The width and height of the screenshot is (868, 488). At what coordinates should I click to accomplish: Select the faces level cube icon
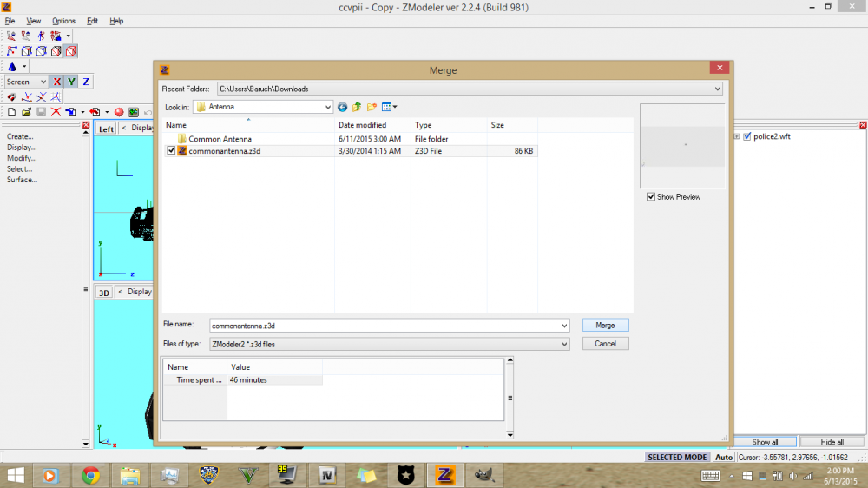pyautogui.click(x=41, y=51)
